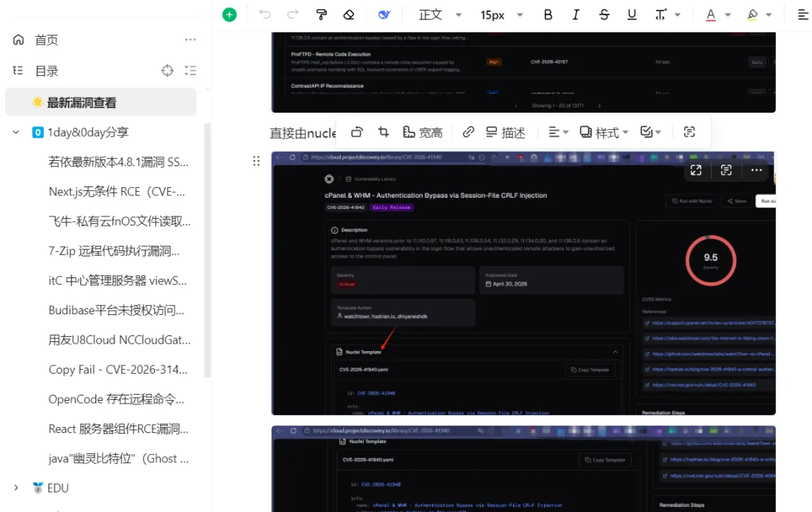812x512 pixels.
Task: Select the top vulnerability list screenshot
Action: (x=523, y=72)
